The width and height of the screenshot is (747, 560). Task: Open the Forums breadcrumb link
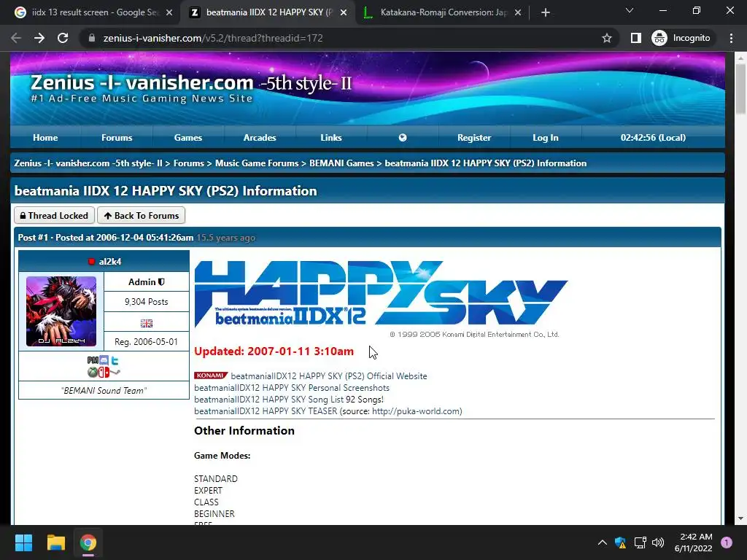click(189, 163)
